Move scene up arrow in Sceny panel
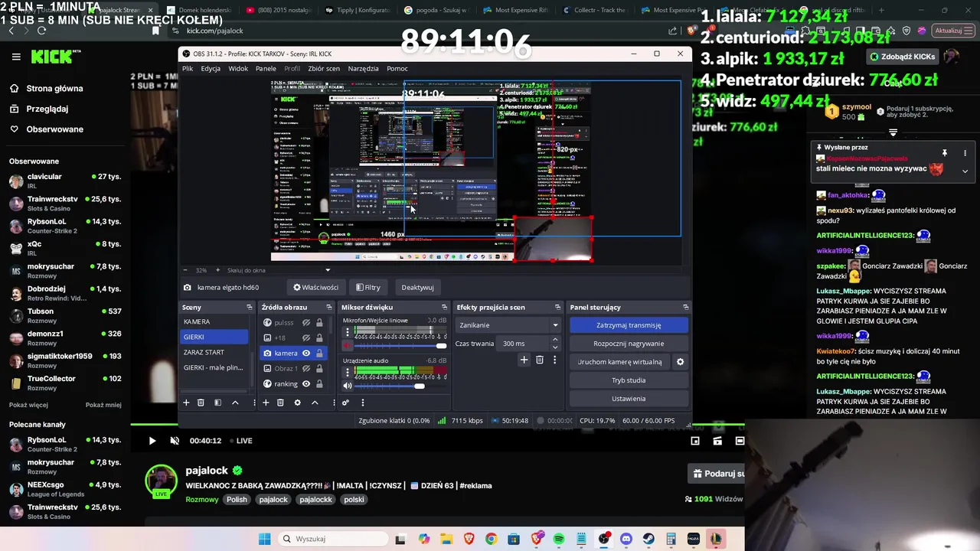The width and height of the screenshot is (980, 551). (235, 403)
